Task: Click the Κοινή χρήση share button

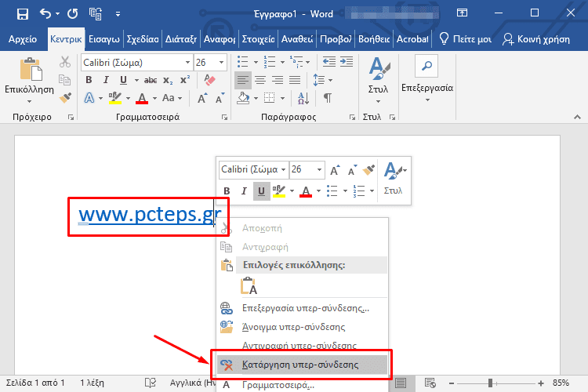Action: [x=536, y=39]
